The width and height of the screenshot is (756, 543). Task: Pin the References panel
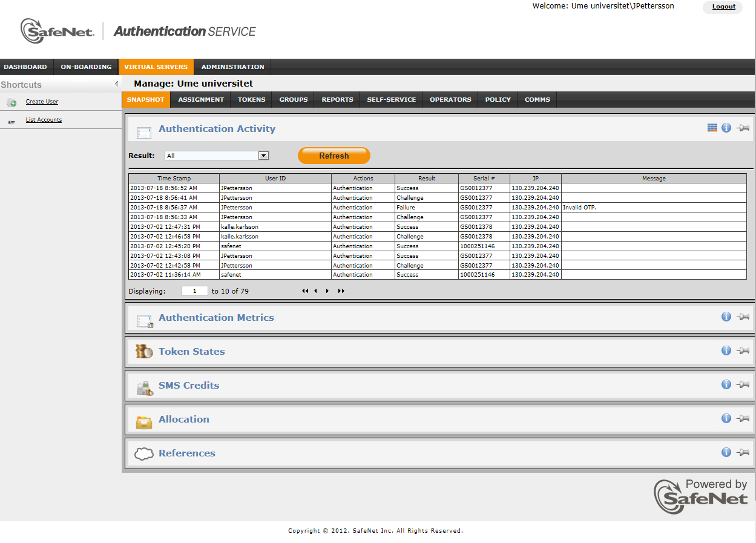(x=743, y=452)
